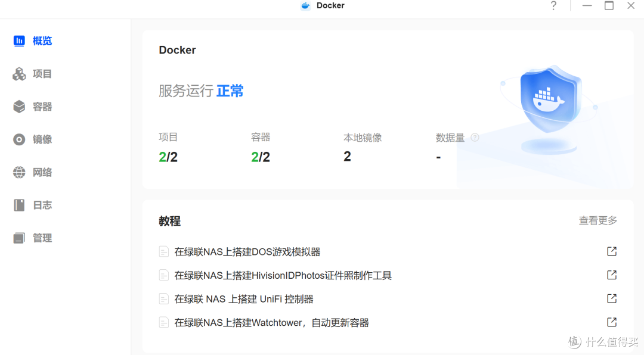644x355 pixels.
Task: Open tutorial 在绿联NAS上搭建DOS游戏模拟器
Action: click(247, 251)
